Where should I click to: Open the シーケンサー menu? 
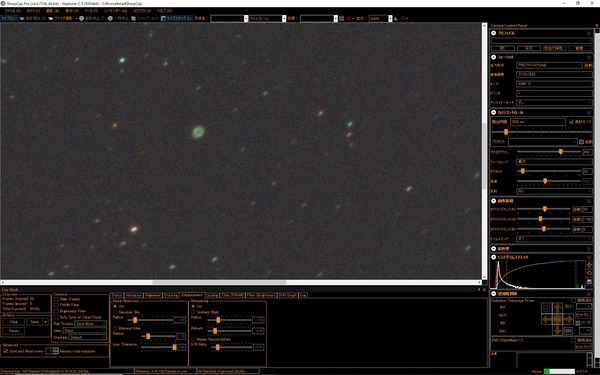[115, 11]
